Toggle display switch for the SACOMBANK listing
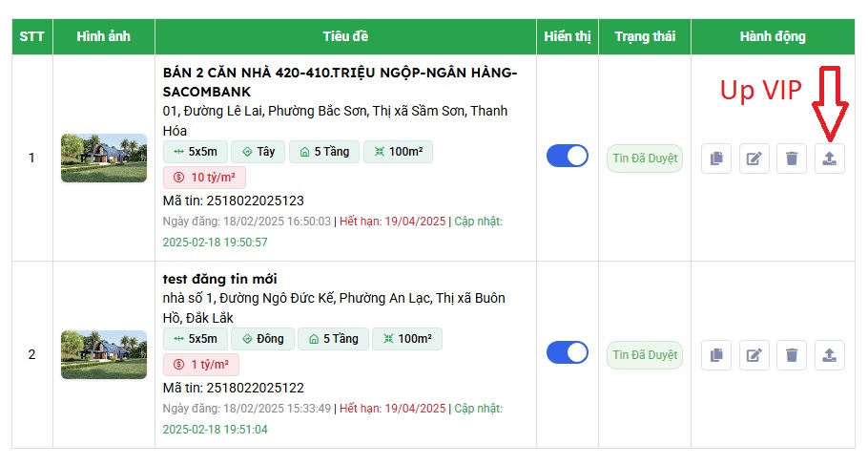Screen dimensions: 868x465 [568, 156]
